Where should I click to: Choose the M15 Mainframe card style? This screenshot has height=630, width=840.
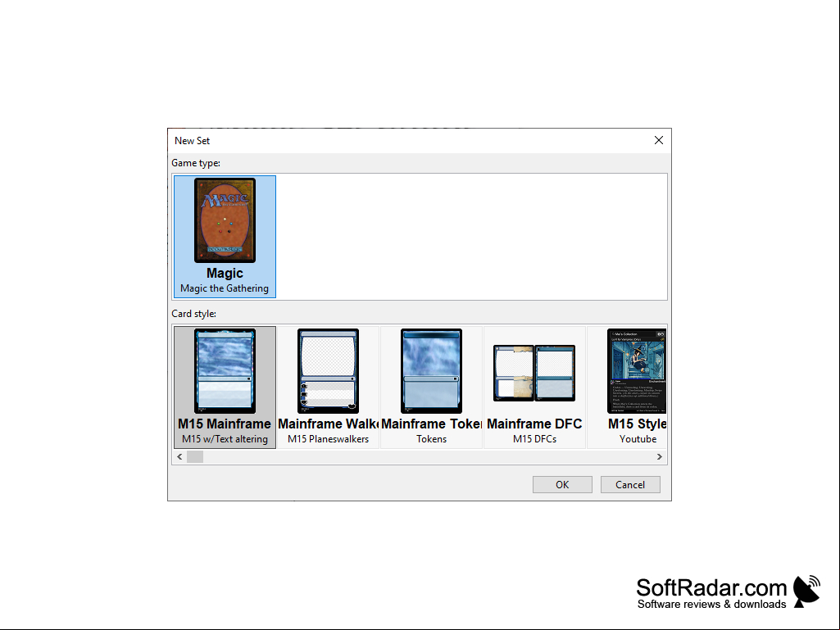(x=225, y=387)
